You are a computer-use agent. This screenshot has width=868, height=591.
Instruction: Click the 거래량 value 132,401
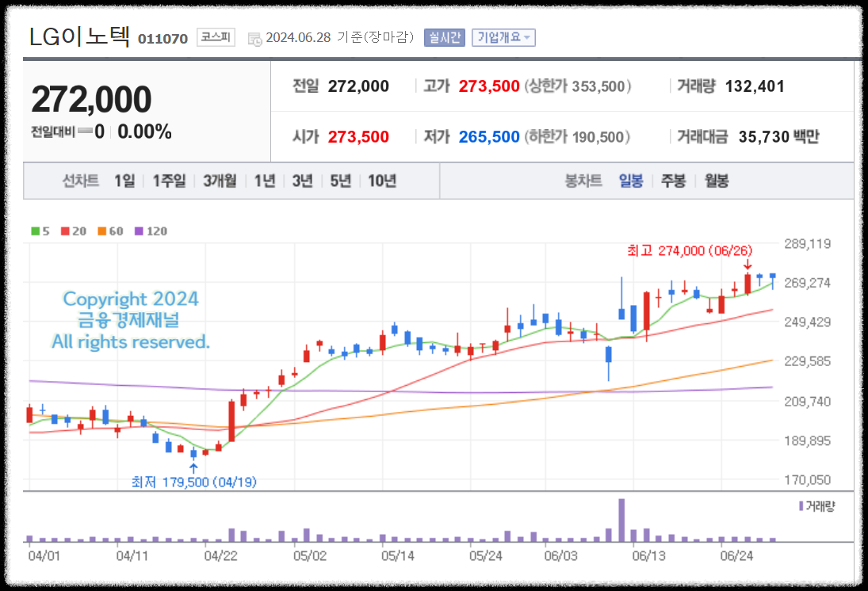(x=755, y=86)
